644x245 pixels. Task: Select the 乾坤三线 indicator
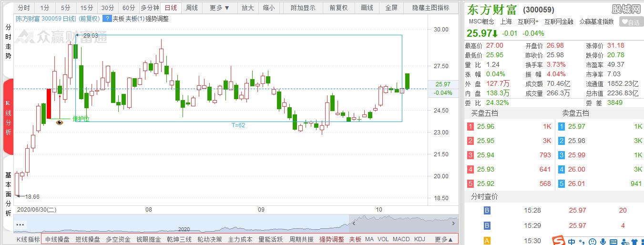[179, 239]
